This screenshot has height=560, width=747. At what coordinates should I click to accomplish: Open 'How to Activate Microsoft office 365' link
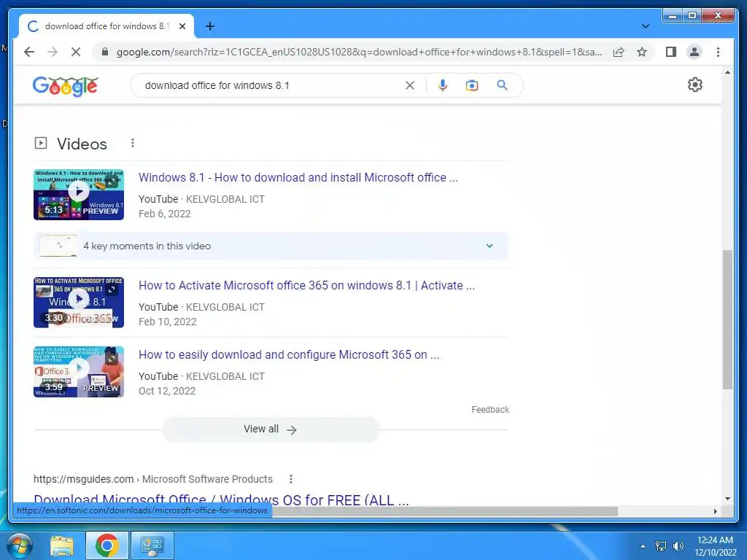[307, 285]
